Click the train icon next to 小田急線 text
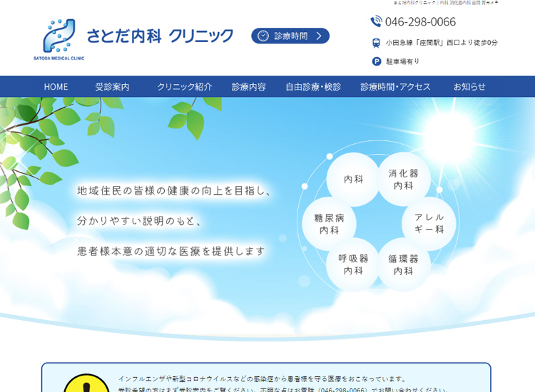 (x=376, y=43)
